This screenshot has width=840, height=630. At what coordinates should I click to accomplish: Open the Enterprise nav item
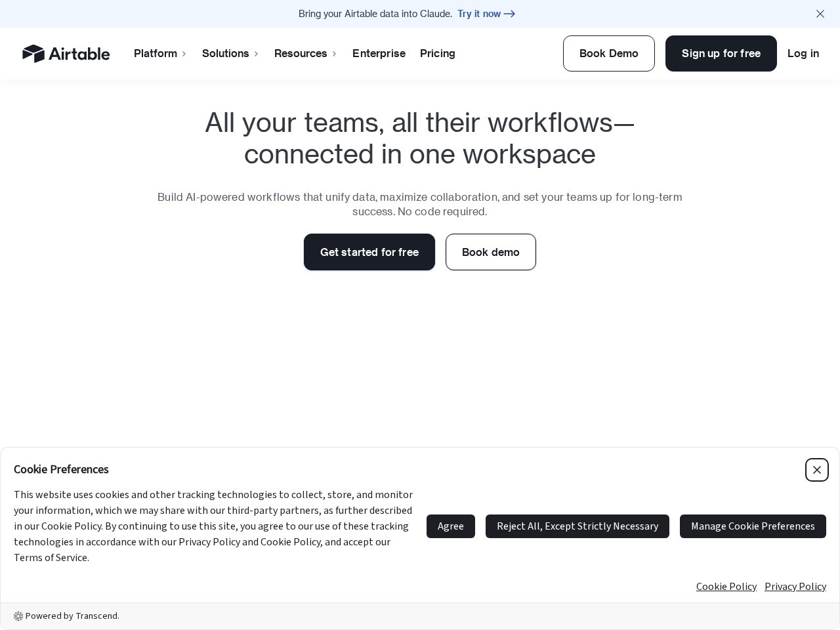pyautogui.click(x=379, y=53)
